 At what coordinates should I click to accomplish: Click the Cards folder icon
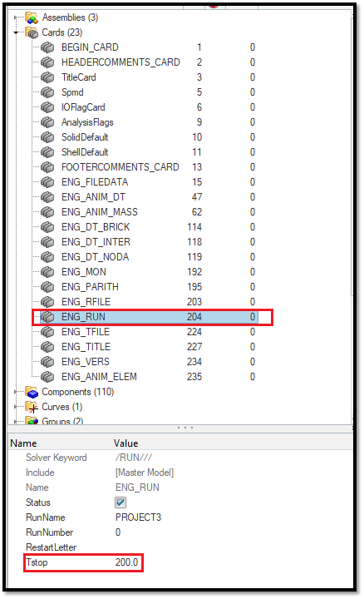[x=32, y=32]
